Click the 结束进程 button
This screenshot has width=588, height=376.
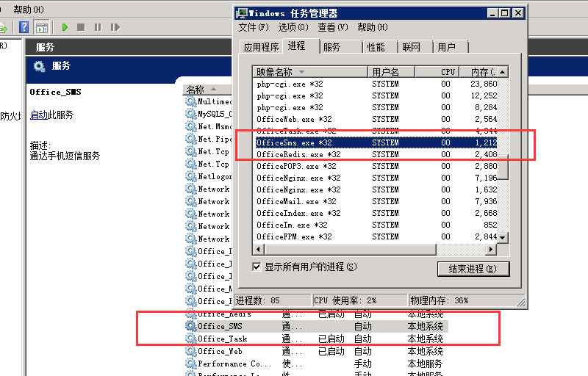point(473,269)
